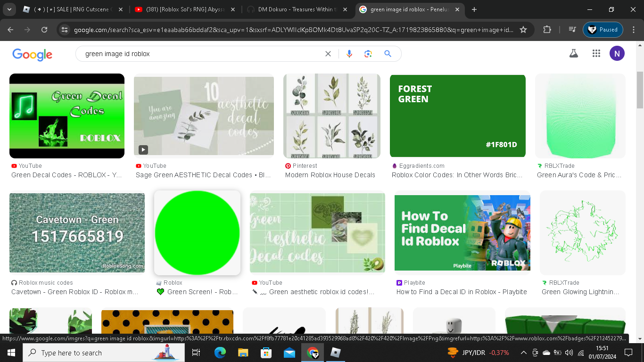Open the tab search dropdown
This screenshot has height=362, width=644.
pyautogui.click(x=10, y=9)
